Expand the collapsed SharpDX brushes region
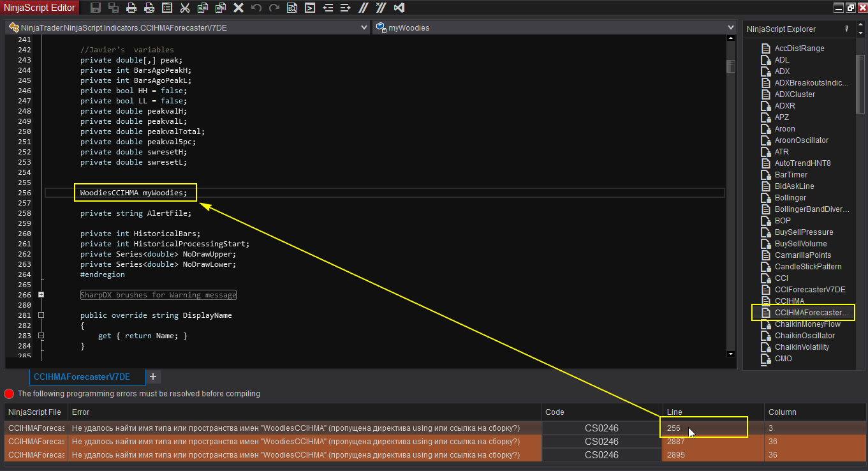Image resolution: width=868 pixels, height=471 pixels. [x=41, y=295]
